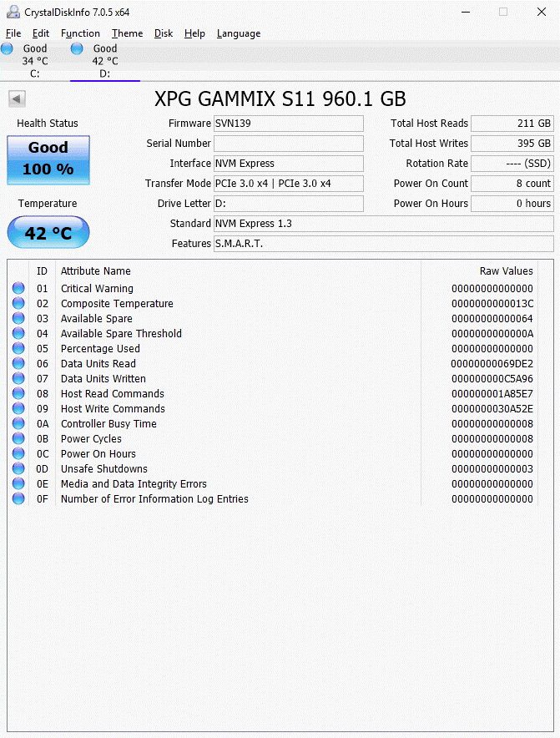Go to previous disk with left arrow
Viewport: 560px width, 738px height.
17,99
